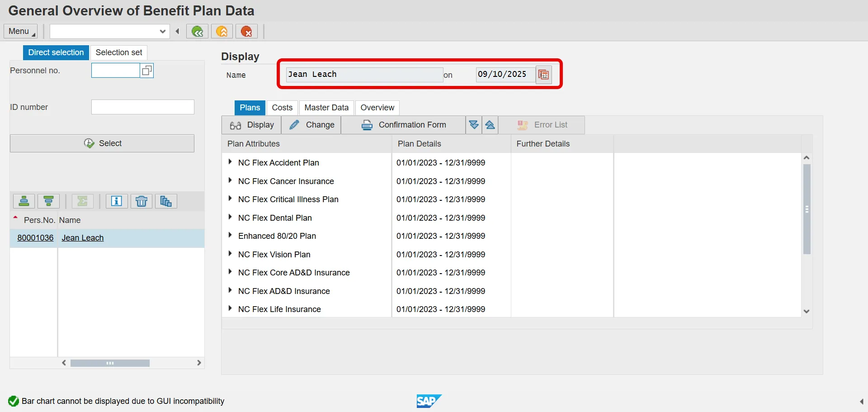
Task: Expand the Enhanced 80/20 Plan row
Action: click(230, 235)
